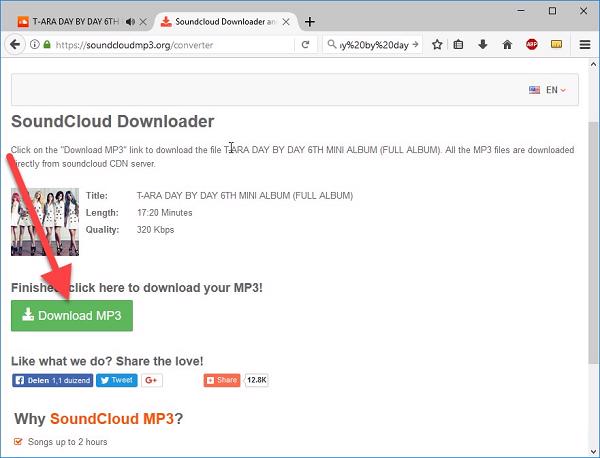Share via the Google+ button
Viewport: 600px width, 458px height.
tap(152, 380)
